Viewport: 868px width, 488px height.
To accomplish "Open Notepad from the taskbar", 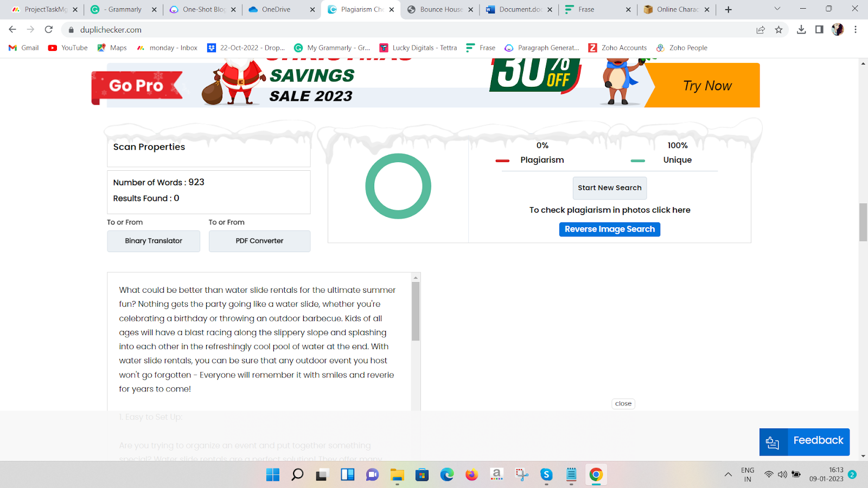I will (x=571, y=475).
